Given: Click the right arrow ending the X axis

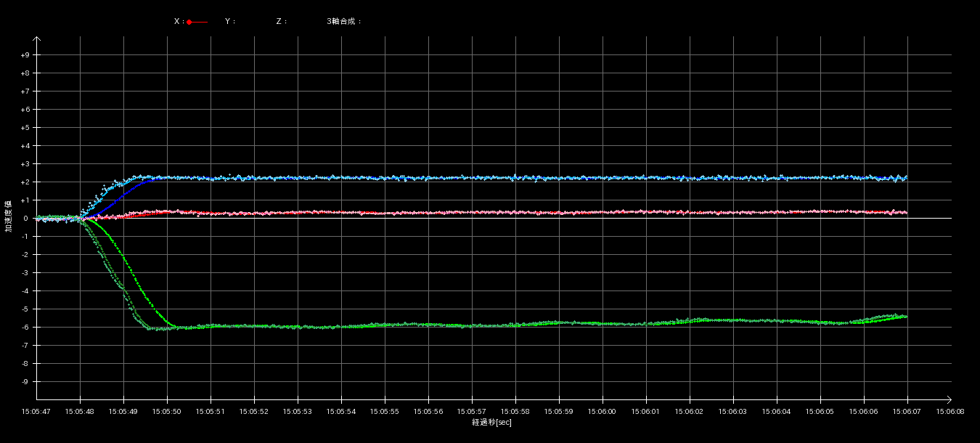Looking at the screenshot, I should pos(947,399).
